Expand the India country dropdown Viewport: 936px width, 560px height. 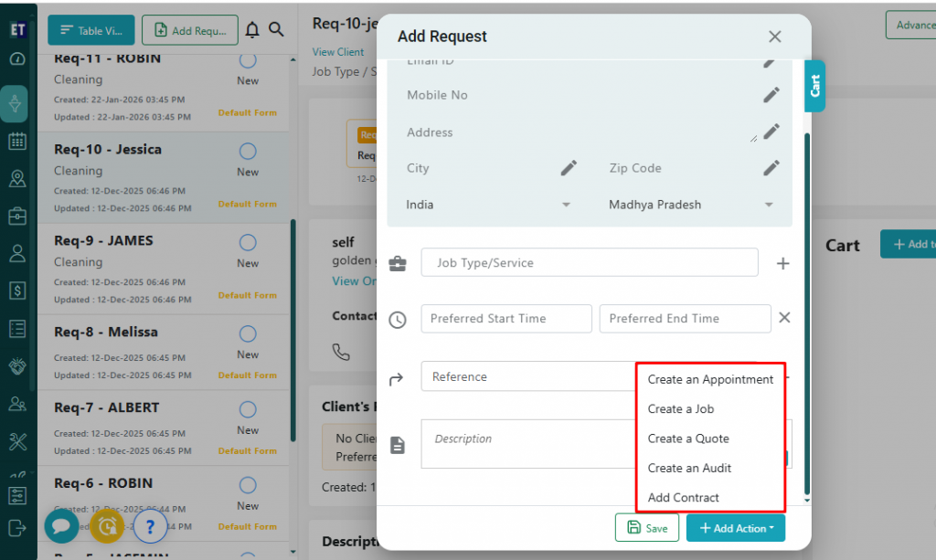click(x=566, y=205)
